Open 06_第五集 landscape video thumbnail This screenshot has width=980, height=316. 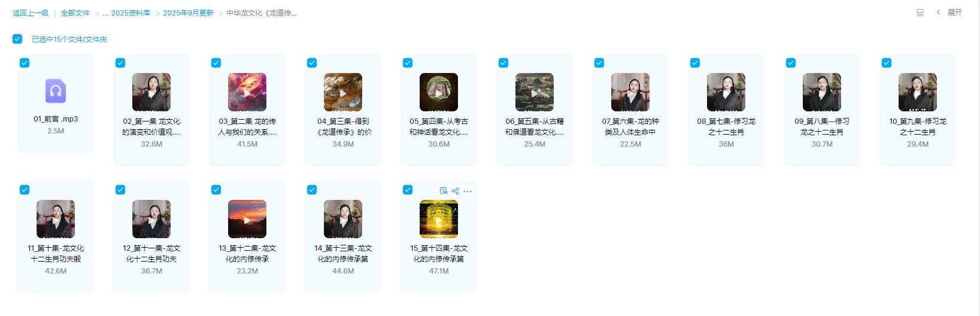click(x=535, y=92)
